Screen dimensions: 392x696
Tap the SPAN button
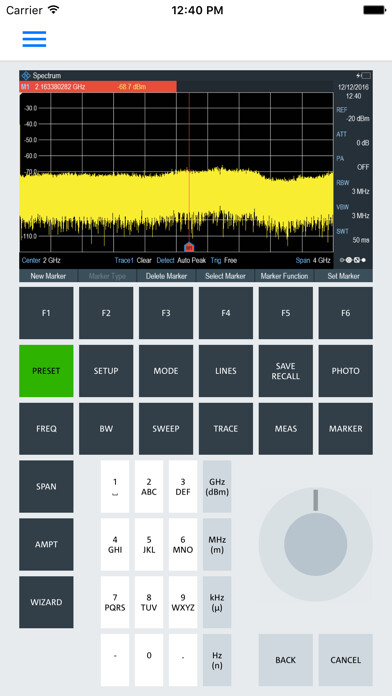pyautogui.click(x=46, y=486)
